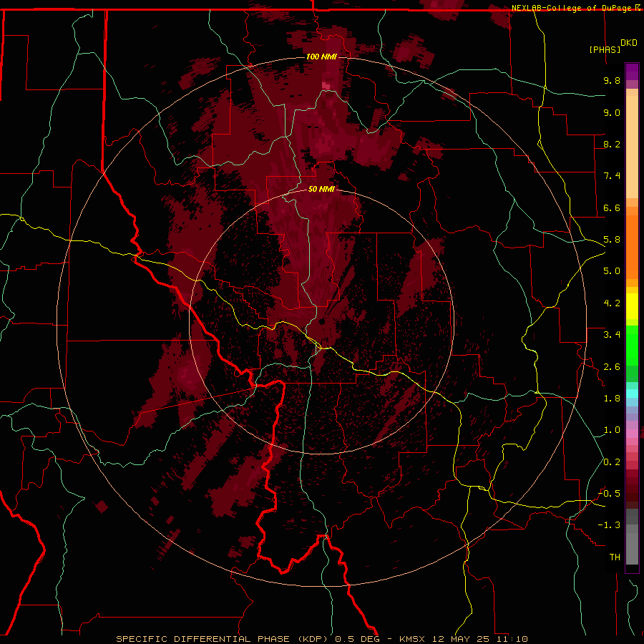Click the cyan segment of the color bar

click(632, 394)
